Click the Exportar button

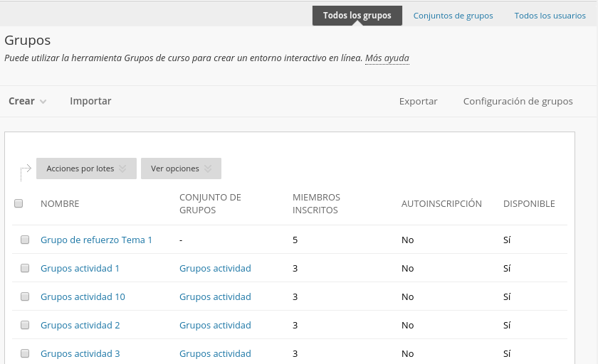tap(418, 101)
